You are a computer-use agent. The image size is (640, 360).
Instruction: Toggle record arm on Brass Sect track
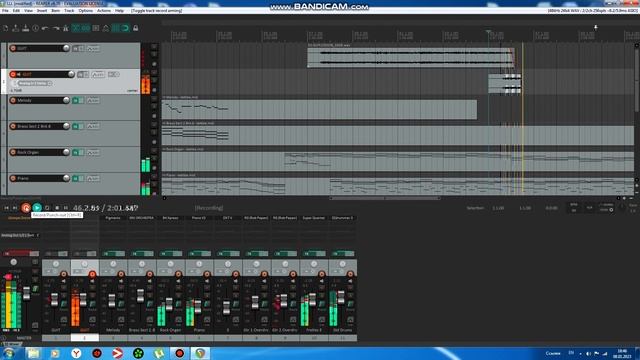coord(13,127)
